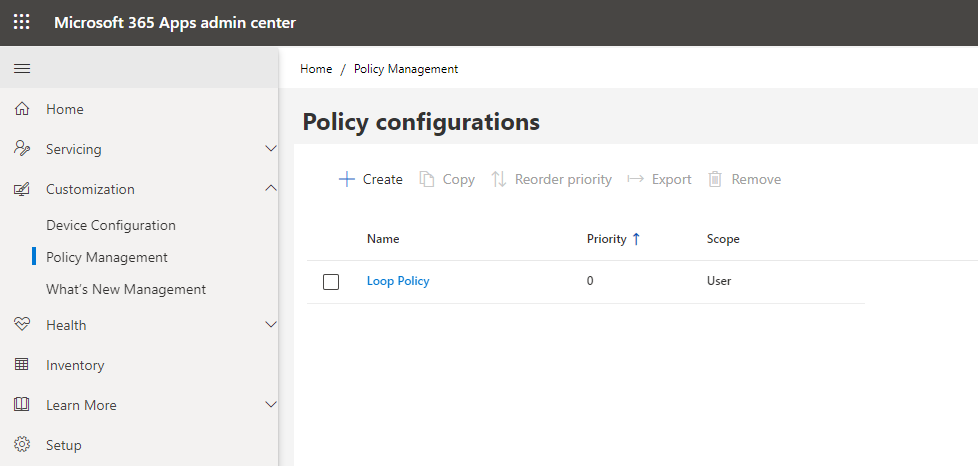Click the User scope cell

tap(719, 281)
